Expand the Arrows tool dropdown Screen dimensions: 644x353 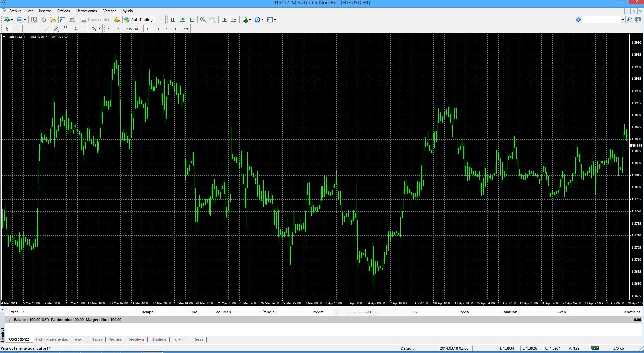click(x=99, y=29)
